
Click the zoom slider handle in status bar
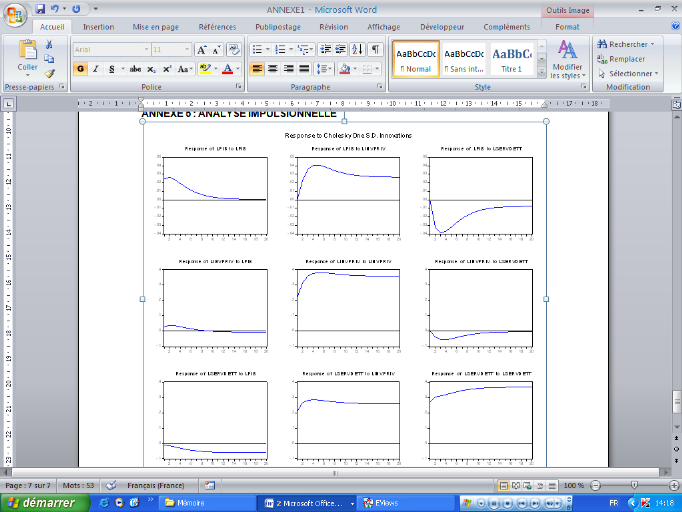click(x=633, y=485)
